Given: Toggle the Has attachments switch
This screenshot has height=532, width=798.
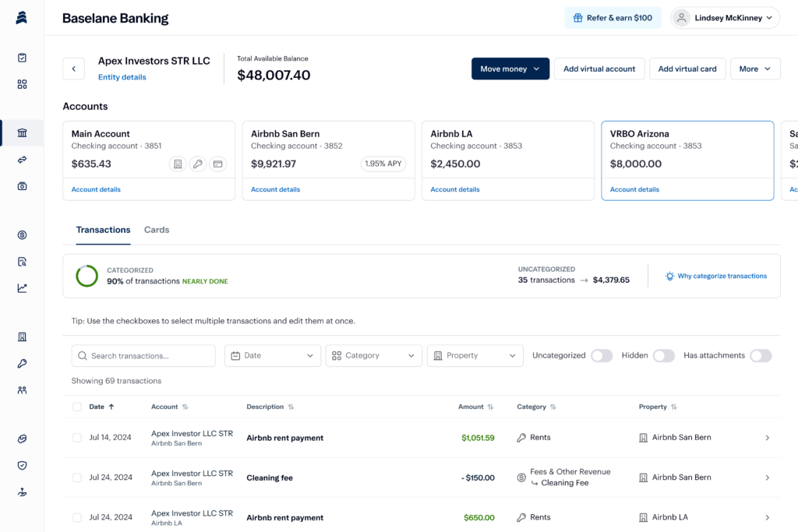Looking at the screenshot, I should coord(761,355).
